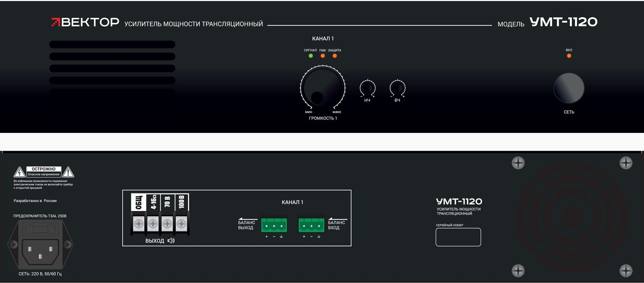Click the ВЕКТОР logo on the front panel
This screenshot has width=644, height=283.
tap(85, 22)
